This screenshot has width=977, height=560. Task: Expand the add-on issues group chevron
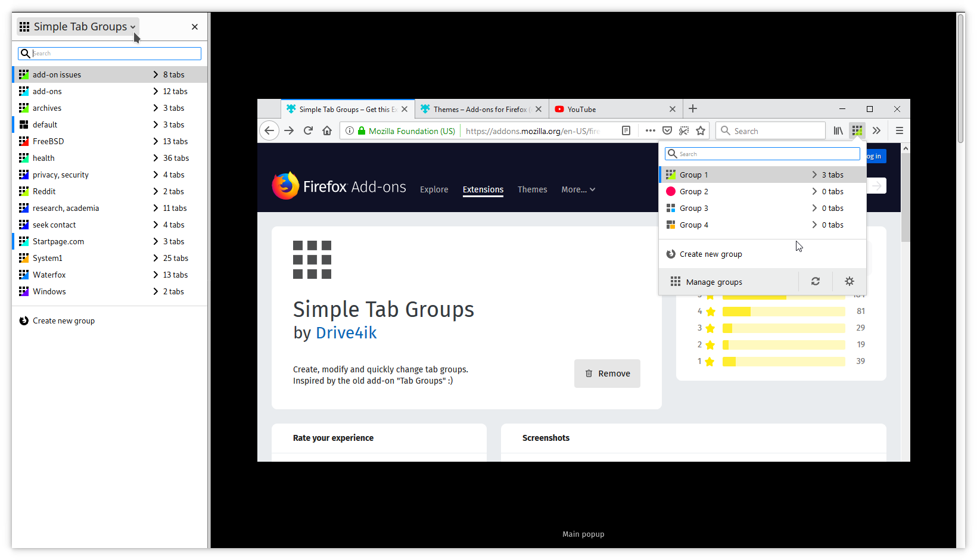coord(155,74)
